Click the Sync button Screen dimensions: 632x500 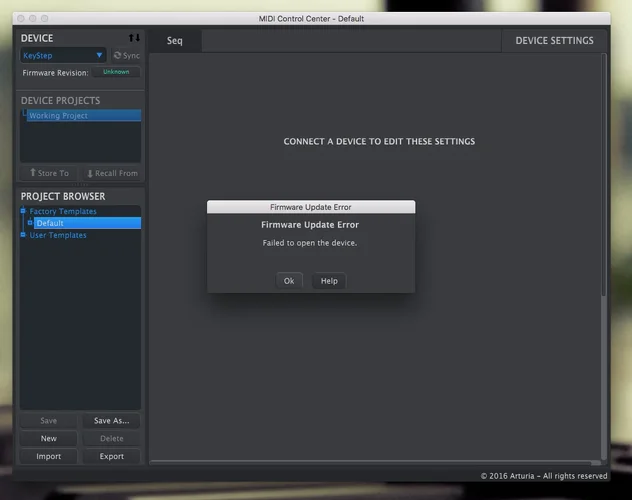pyautogui.click(x=126, y=56)
